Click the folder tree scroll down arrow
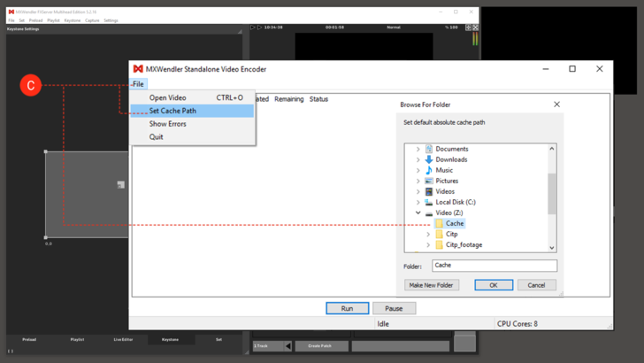Viewport: 644px width, 363px height. [x=552, y=248]
